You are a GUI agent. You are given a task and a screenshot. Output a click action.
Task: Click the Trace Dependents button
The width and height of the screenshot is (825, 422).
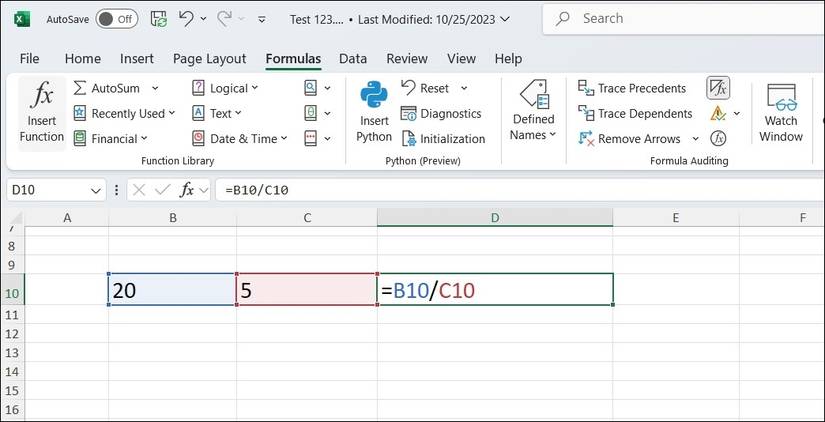click(x=635, y=113)
